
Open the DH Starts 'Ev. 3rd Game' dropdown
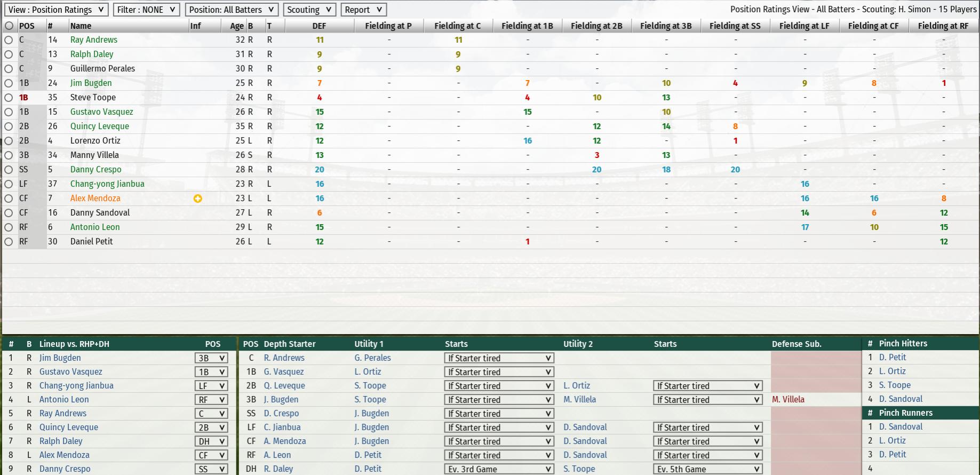pos(499,469)
